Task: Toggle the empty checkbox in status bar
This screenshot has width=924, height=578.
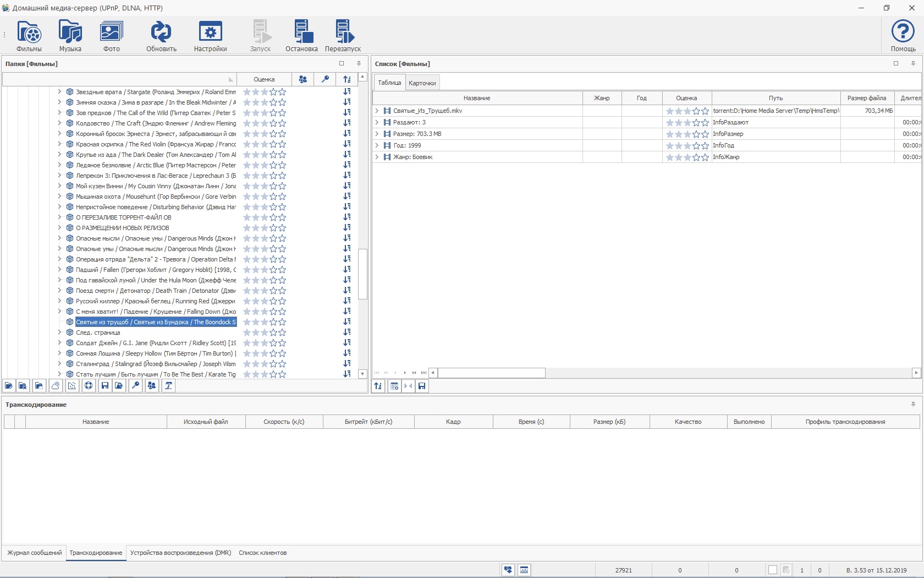Action: click(x=773, y=570)
